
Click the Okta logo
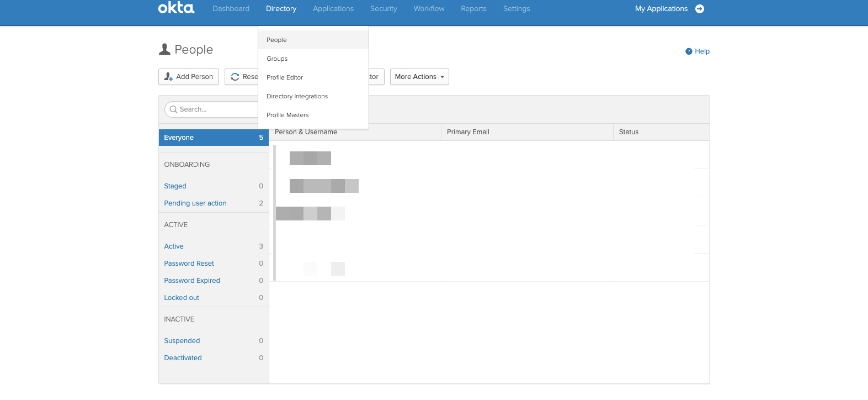pos(176,8)
